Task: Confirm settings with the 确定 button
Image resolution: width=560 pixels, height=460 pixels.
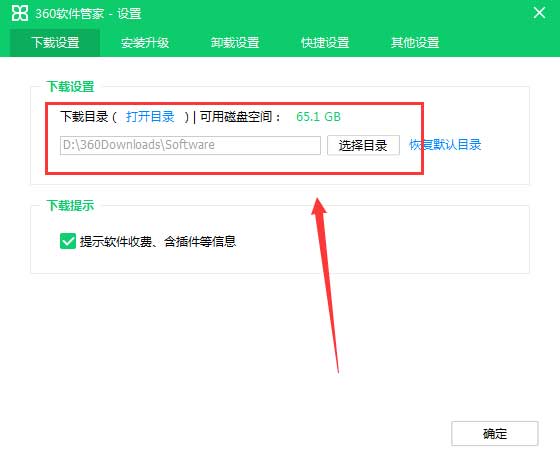Action: (495, 434)
